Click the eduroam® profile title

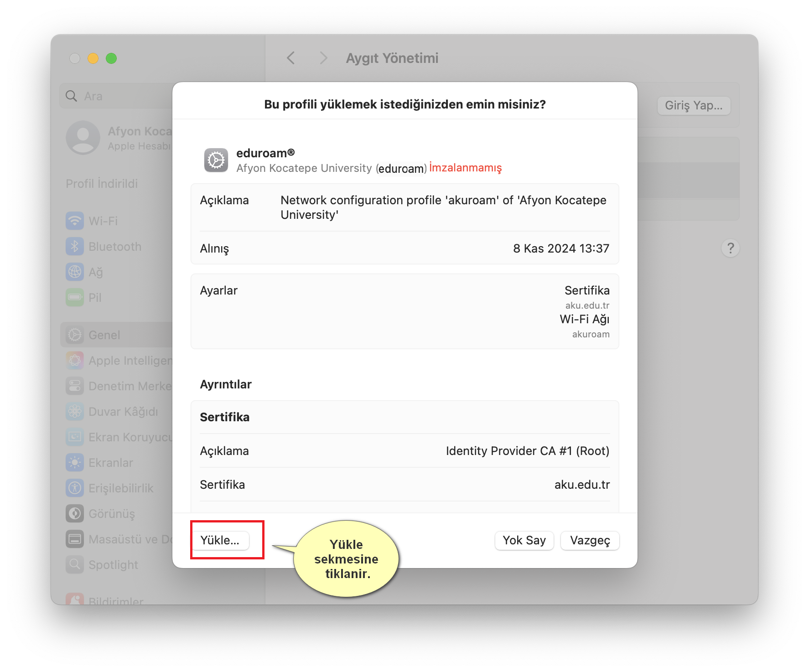[265, 153]
